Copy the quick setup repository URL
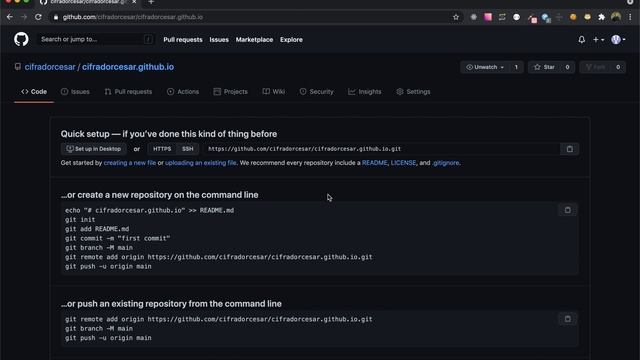Screen dimensions: 640x360 click(x=570, y=149)
